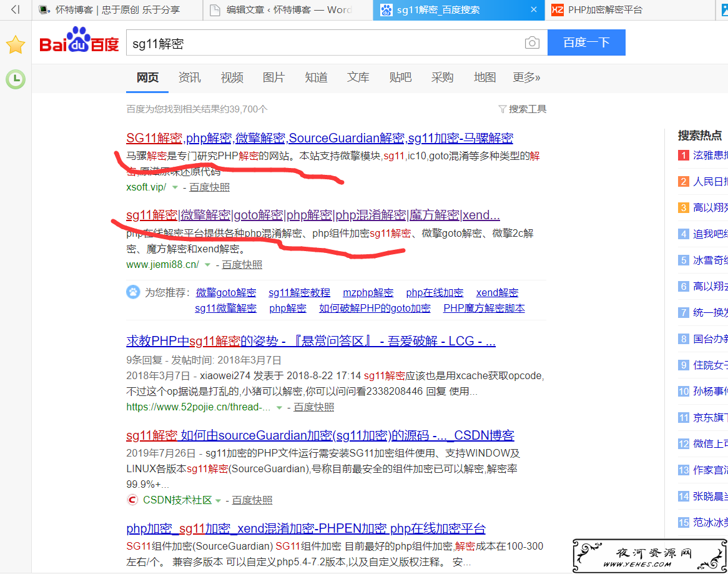Select the 知道 search category

[316, 77]
